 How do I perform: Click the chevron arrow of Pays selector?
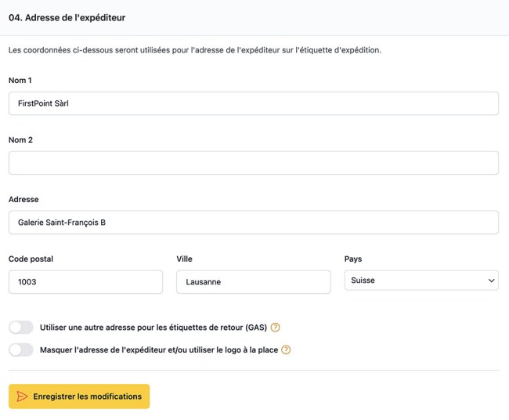[x=491, y=281]
